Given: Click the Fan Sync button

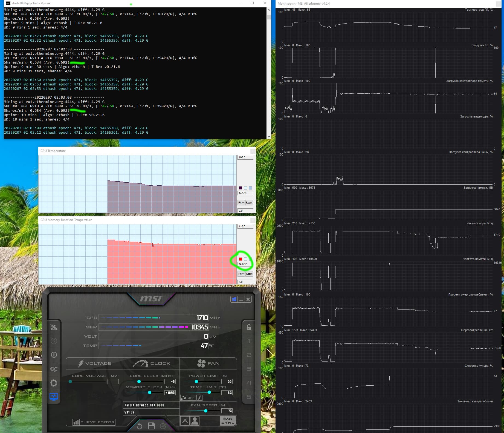Looking at the screenshot, I should click(228, 421).
